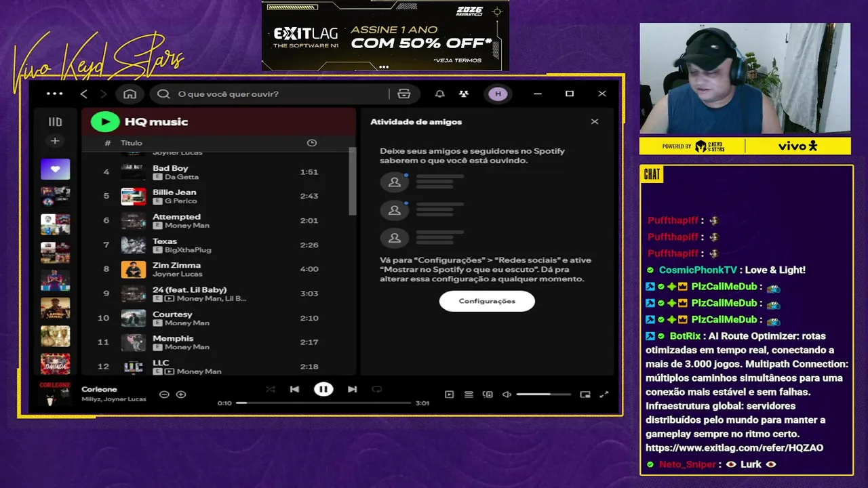868x488 pixels.
Task: Open artist G Perico
Action: [x=180, y=201]
